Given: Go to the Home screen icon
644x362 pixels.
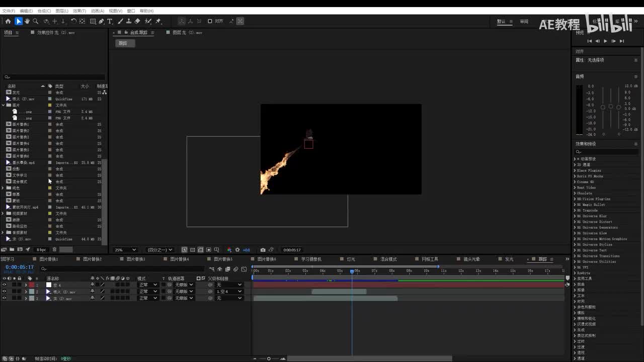Looking at the screenshot, I should (8, 21).
